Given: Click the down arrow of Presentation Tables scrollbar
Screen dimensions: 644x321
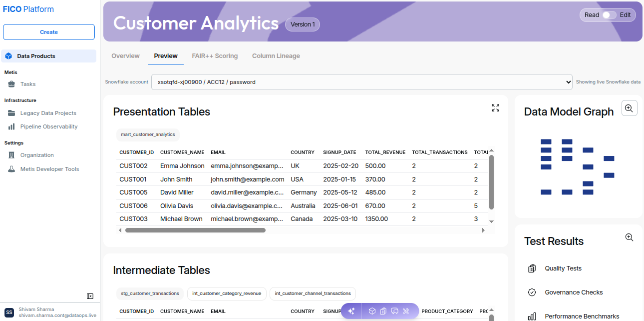Looking at the screenshot, I should [491, 221].
